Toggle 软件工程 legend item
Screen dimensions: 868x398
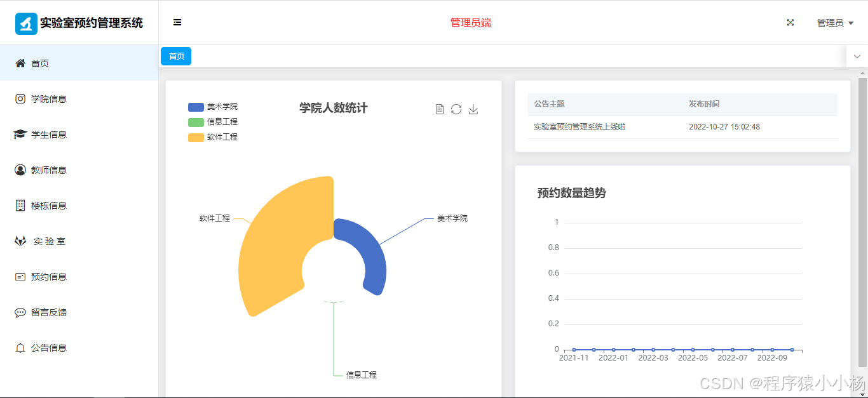point(213,137)
